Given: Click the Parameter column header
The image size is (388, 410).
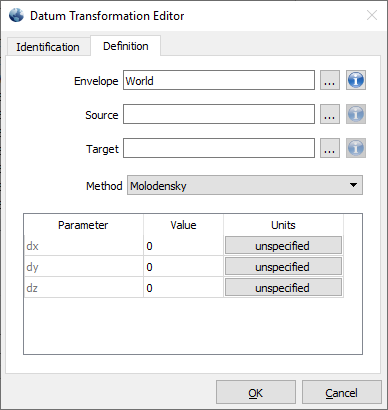Looking at the screenshot, I should pyautogui.click(x=84, y=225).
